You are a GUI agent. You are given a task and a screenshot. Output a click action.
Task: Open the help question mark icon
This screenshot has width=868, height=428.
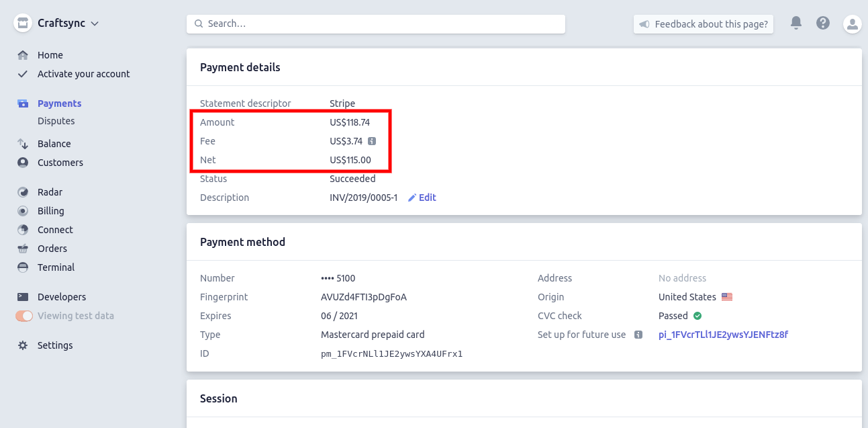(823, 24)
